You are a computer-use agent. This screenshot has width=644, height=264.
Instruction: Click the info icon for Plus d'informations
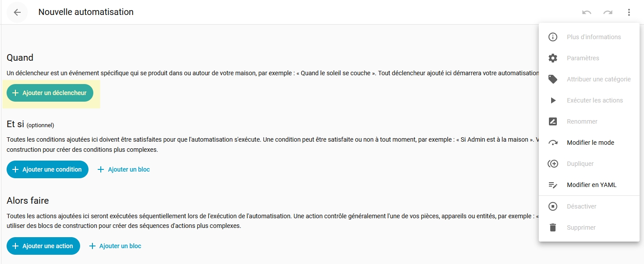click(553, 37)
